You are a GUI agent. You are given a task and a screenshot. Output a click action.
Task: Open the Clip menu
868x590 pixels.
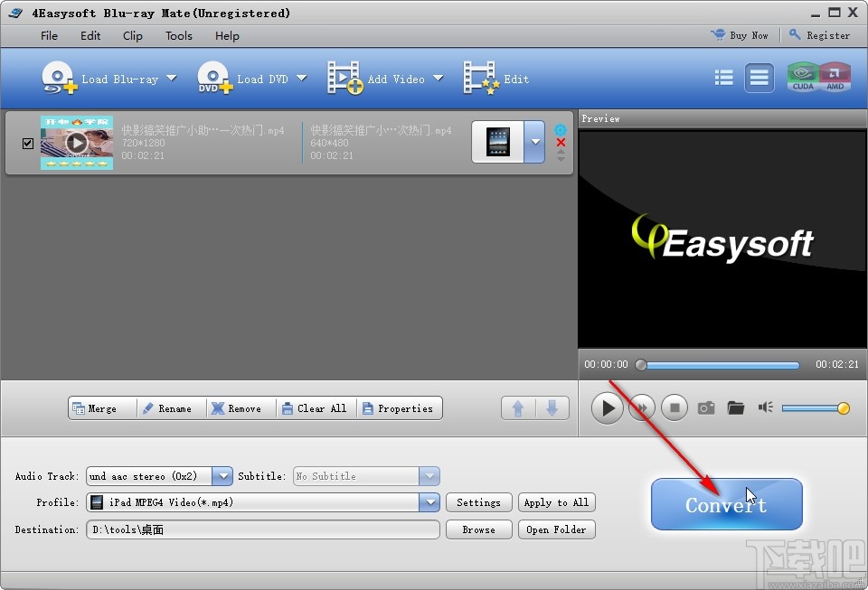pyautogui.click(x=132, y=36)
